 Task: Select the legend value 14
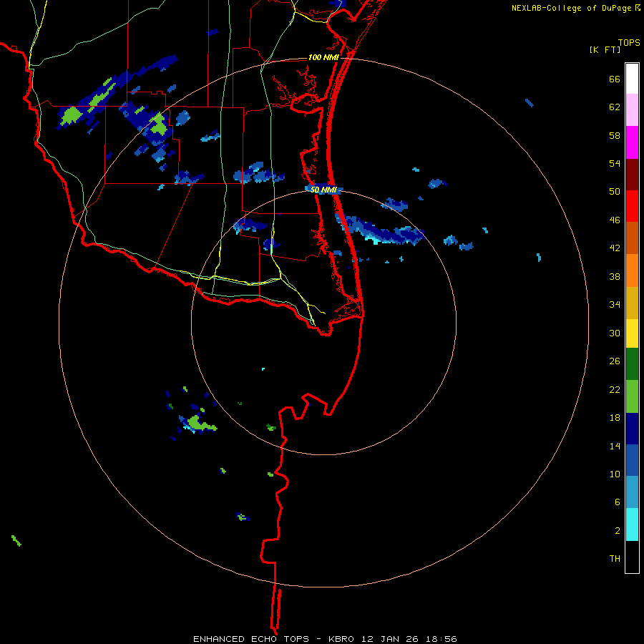click(615, 446)
